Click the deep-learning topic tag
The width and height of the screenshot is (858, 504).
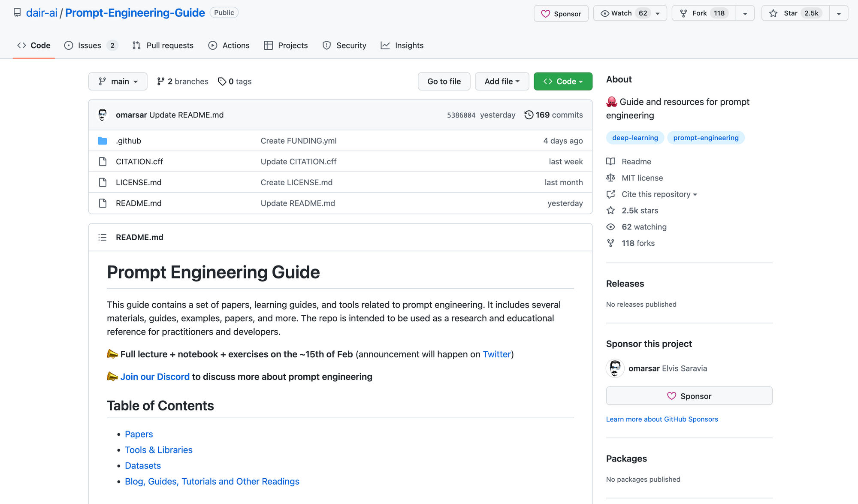pyautogui.click(x=635, y=138)
